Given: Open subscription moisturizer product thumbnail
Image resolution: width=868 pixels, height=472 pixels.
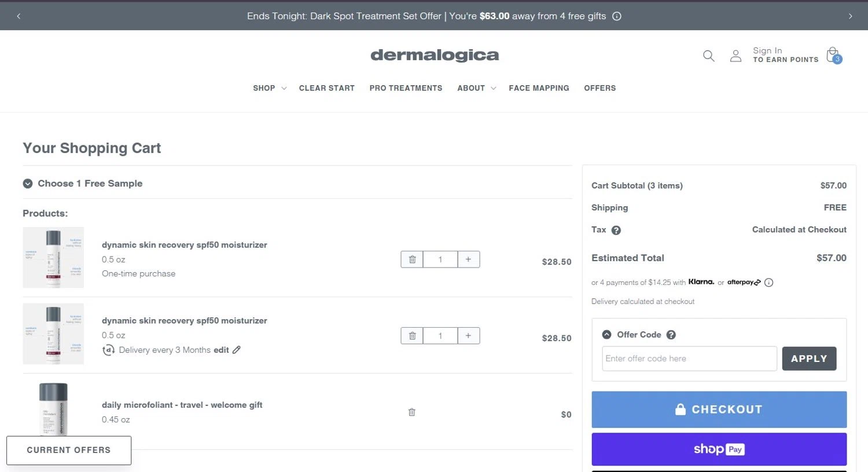Looking at the screenshot, I should (x=53, y=334).
